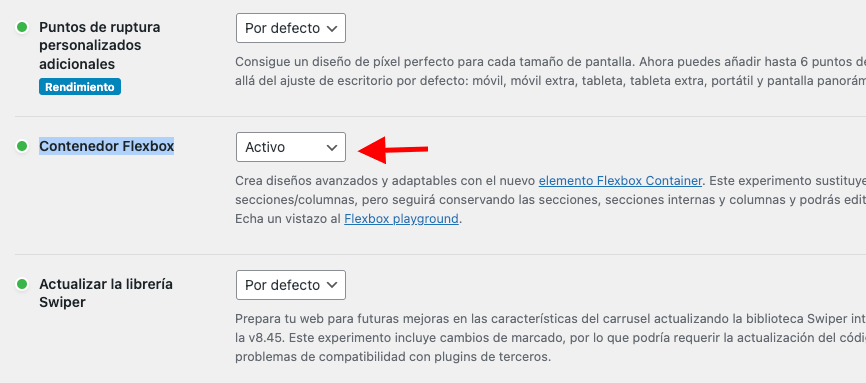This screenshot has height=383, width=866.
Task: Click the Echa un vistazo al text
Action: 288,219
